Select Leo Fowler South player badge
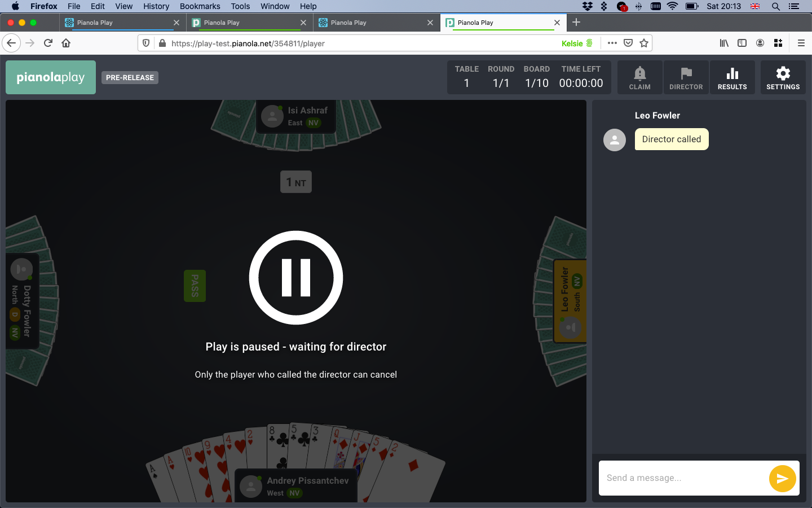The image size is (812, 508). 570,301
